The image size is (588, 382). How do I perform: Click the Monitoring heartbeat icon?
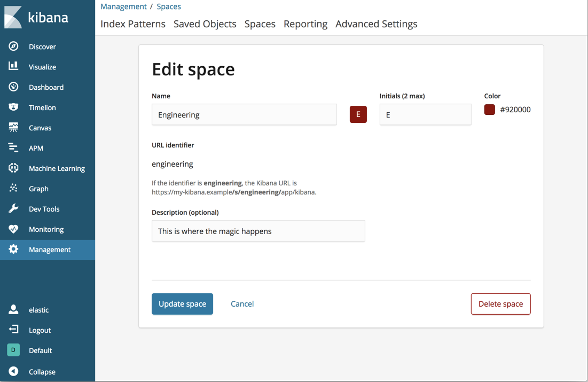[x=13, y=229]
